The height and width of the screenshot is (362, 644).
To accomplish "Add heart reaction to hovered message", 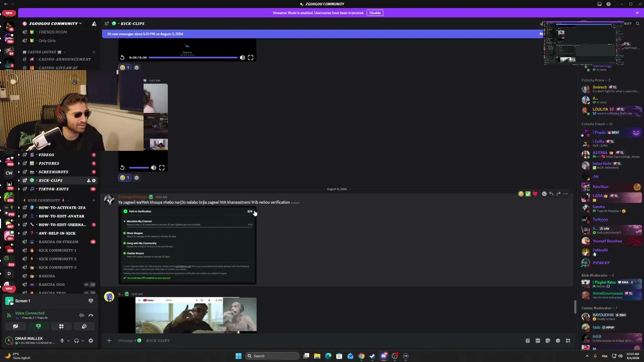I will pyautogui.click(x=535, y=194).
